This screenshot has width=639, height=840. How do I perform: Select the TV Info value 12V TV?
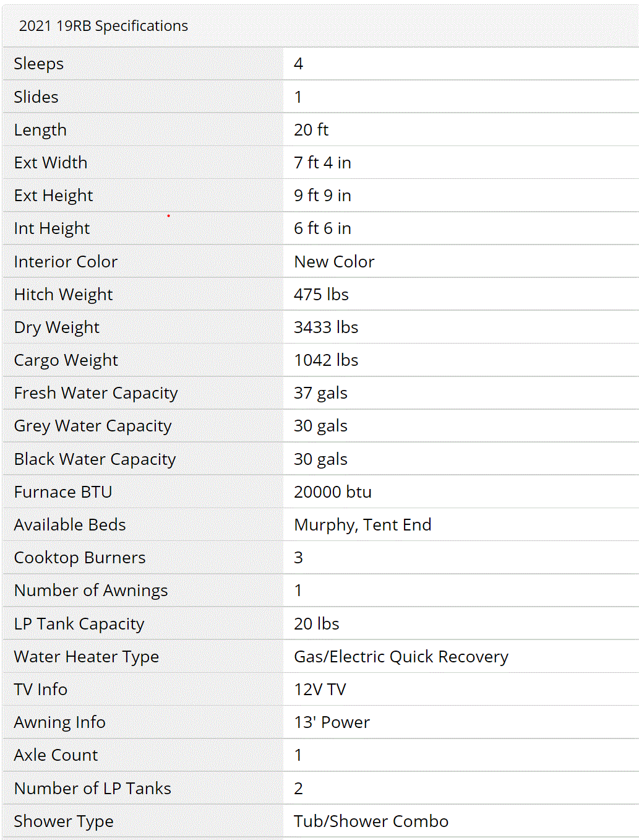tap(320, 690)
